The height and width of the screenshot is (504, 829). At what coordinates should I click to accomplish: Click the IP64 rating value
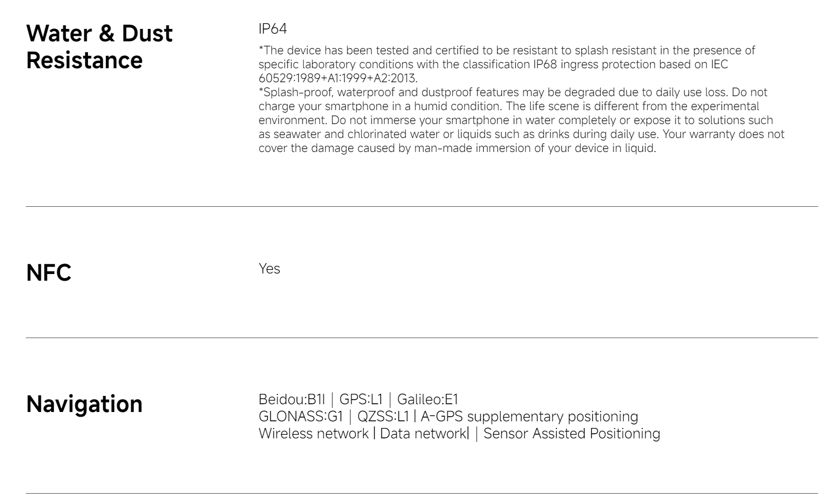(x=272, y=28)
